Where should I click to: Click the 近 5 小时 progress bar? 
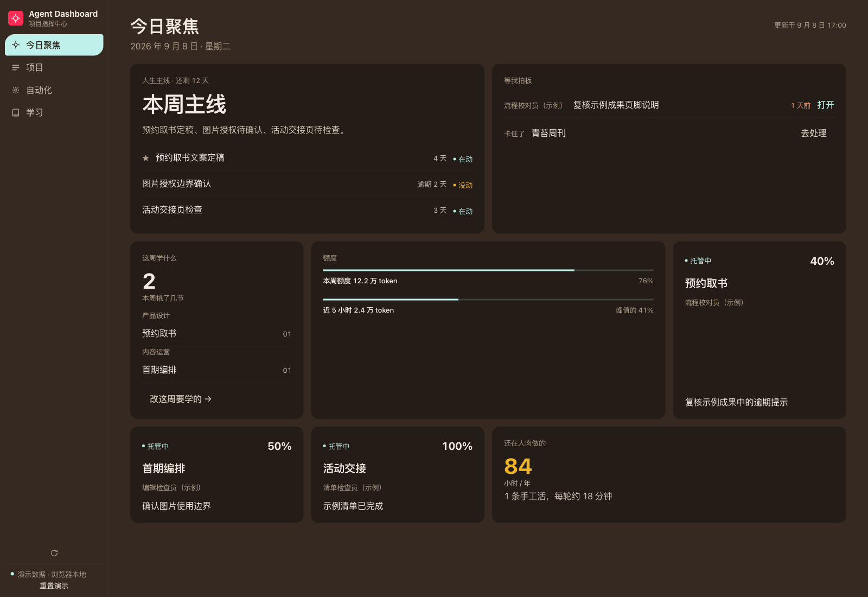[488, 299]
